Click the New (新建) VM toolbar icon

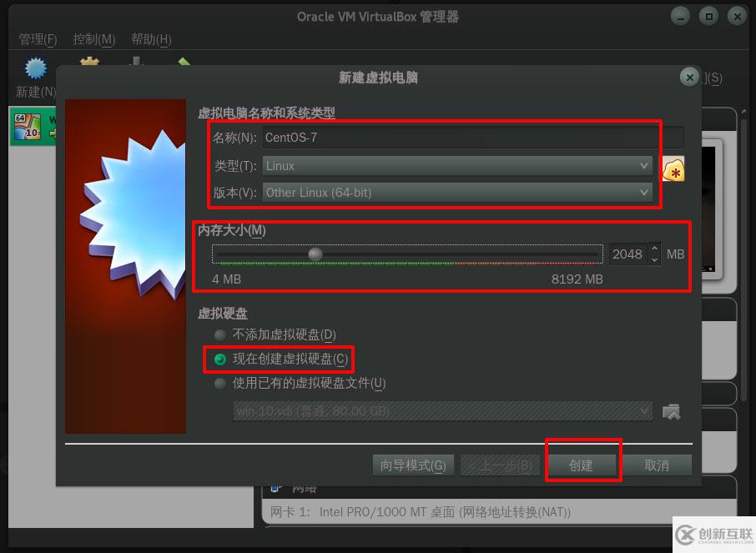(x=36, y=68)
